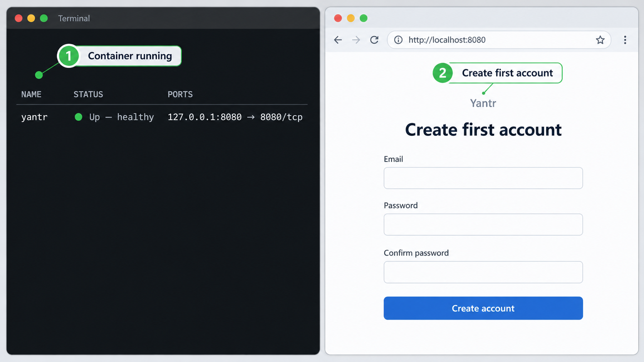Select the localhost:8080 address bar URL
The image size is (644, 362).
447,40
